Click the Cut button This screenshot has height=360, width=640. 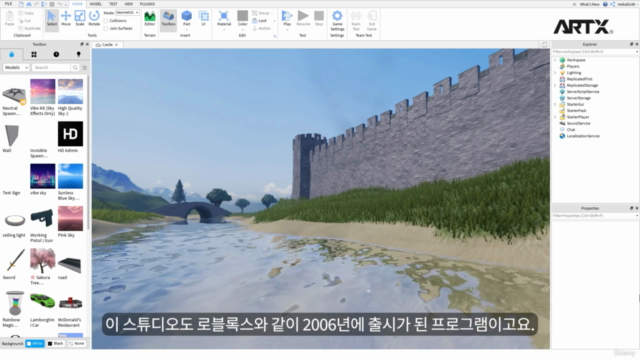click(25, 21)
